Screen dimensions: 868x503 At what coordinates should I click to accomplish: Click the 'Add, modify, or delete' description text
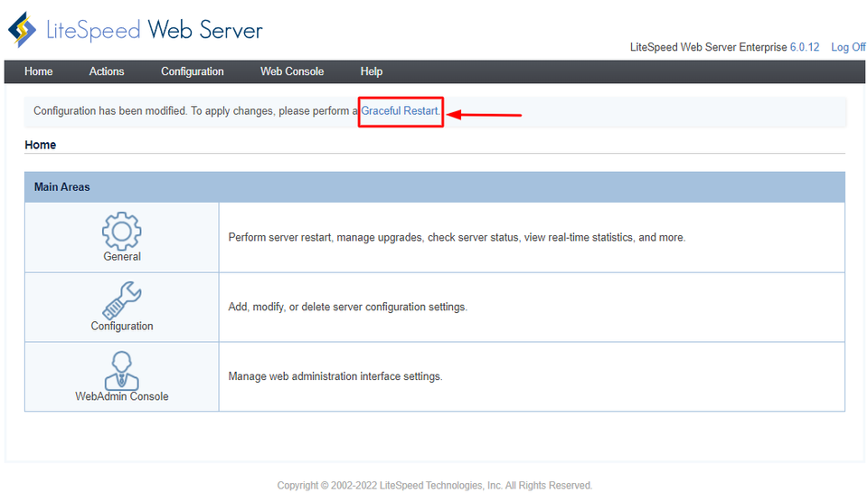pos(347,308)
